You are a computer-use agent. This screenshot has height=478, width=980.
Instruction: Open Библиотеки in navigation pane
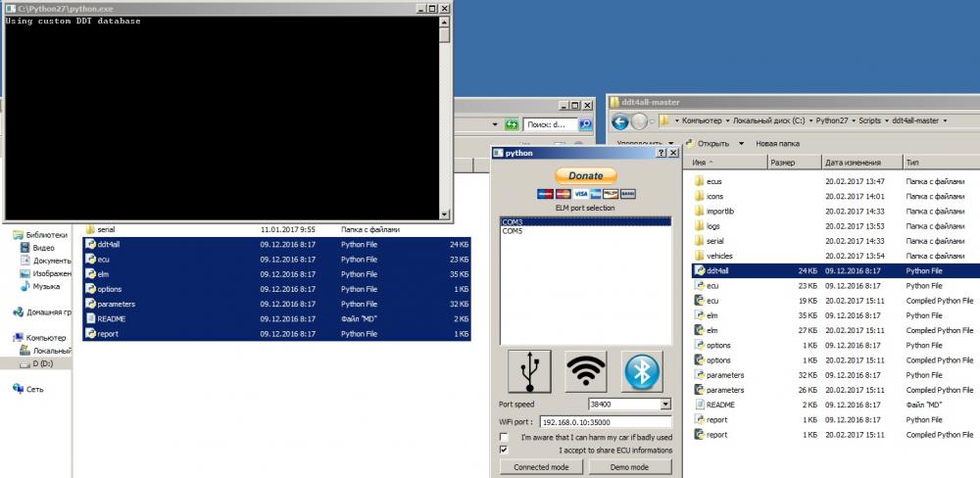pos(41,235)
